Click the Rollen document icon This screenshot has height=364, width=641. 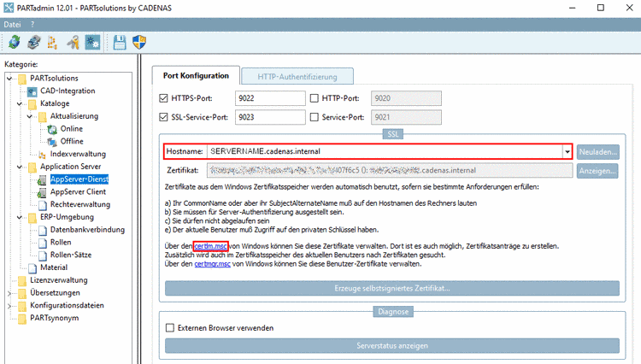[43, 243]
